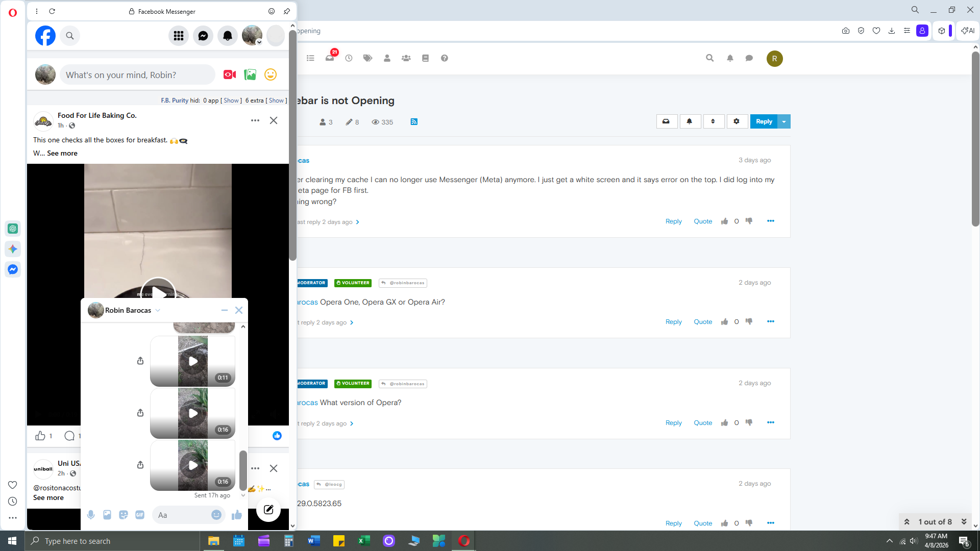The height and width of the screenshot is (551, 980).
Task: Open Facebook account profile dropdown
Action: tap(252, 36)
